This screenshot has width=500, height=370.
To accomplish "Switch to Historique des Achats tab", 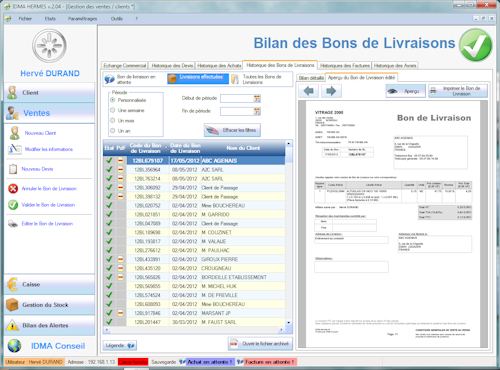I will pos(219,66).
